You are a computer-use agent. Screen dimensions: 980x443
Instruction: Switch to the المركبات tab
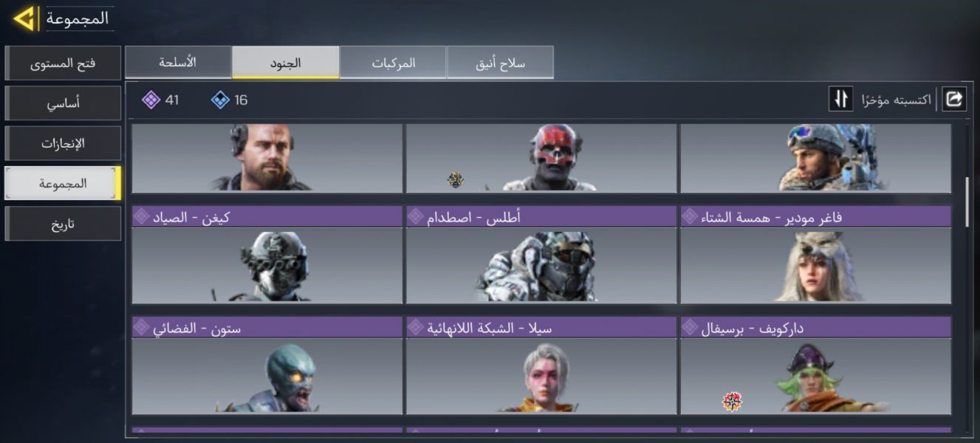coord(393,63)
